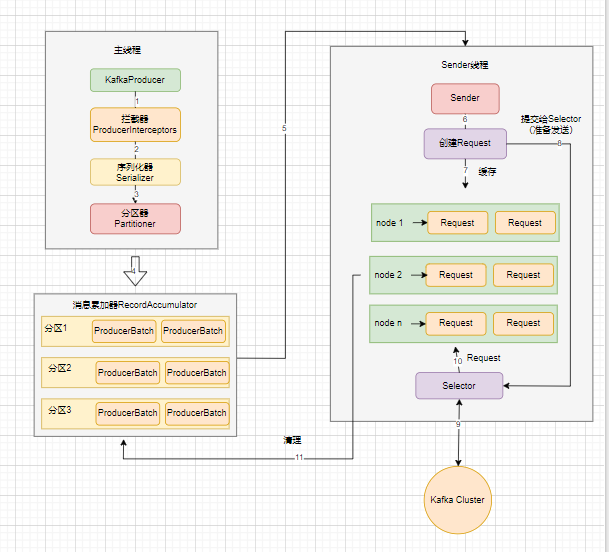Select the left ProducerBatch in 分区1 row
This screenshot has height=552, width=609.
click(124, 331)
